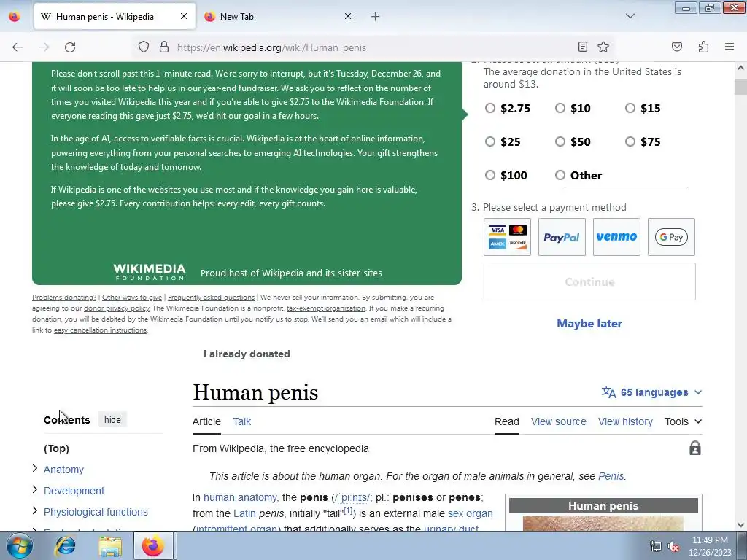This screenshot has height=560, width=747.
Task: Open the easy cancellation instructions link
Action: 100,330
